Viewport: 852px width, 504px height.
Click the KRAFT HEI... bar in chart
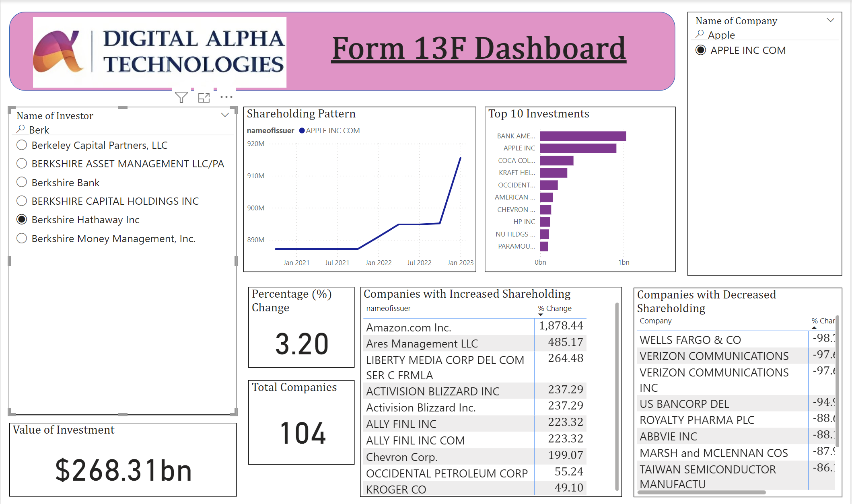tap(554, 173)
